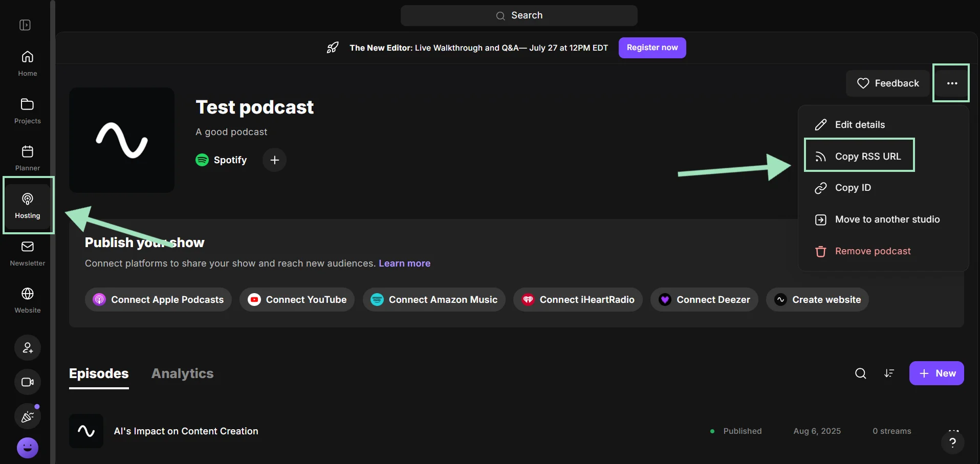Click the Test podcast cover artwork

[x=122, y=140]
